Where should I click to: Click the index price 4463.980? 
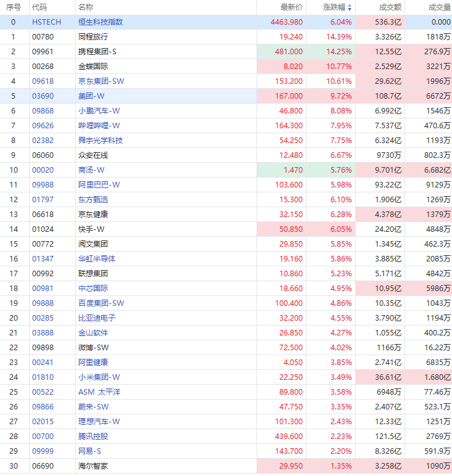click(x=287, y=22)
